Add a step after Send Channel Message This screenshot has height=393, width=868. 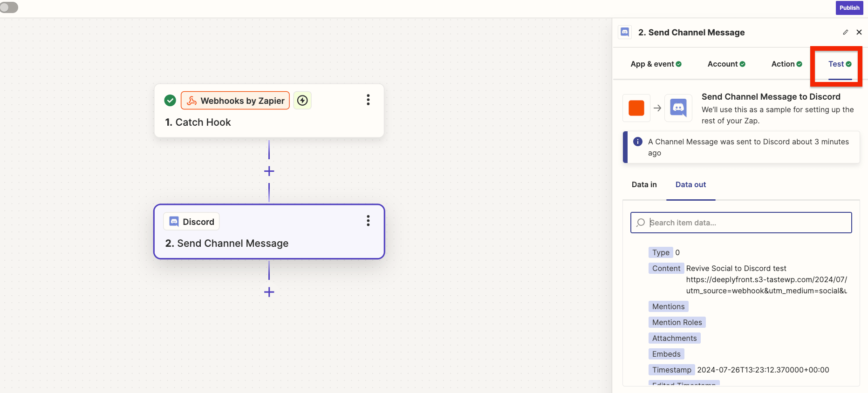click(269, 292)
